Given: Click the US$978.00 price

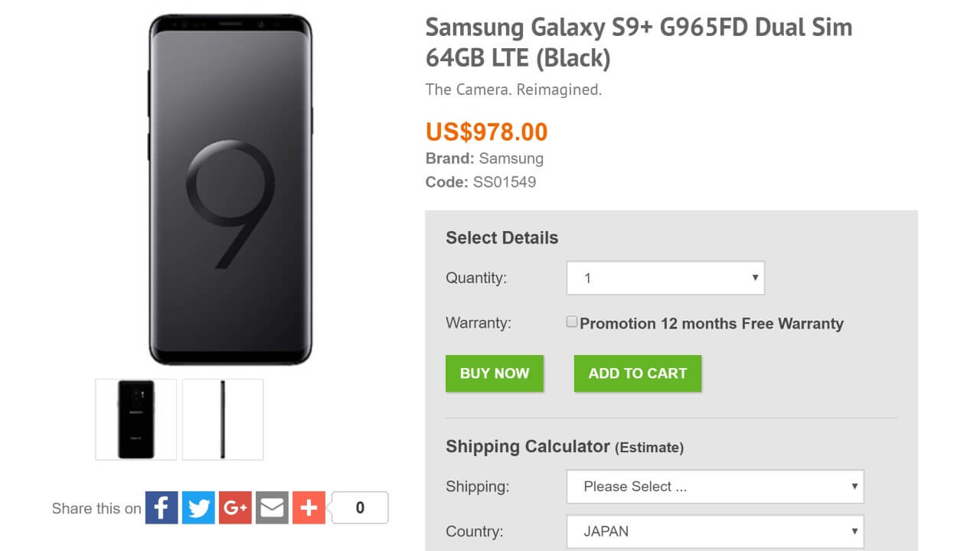Looking at the screenshot, I should pyautogui.click(x=487, y=132).
